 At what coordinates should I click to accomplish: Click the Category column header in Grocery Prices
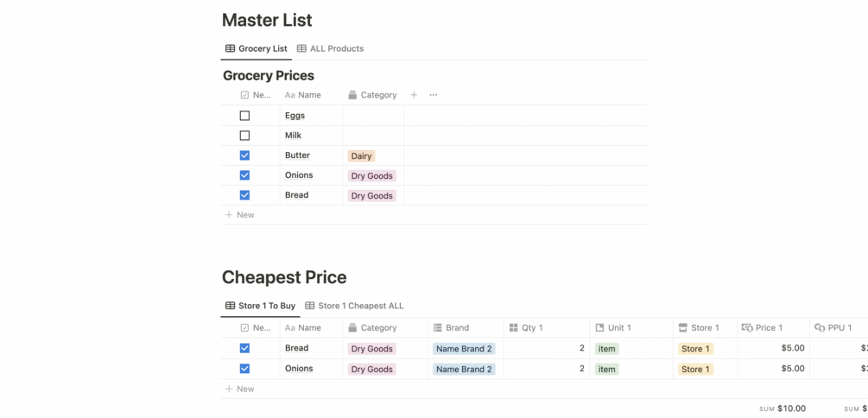click(x=372, y=95)
